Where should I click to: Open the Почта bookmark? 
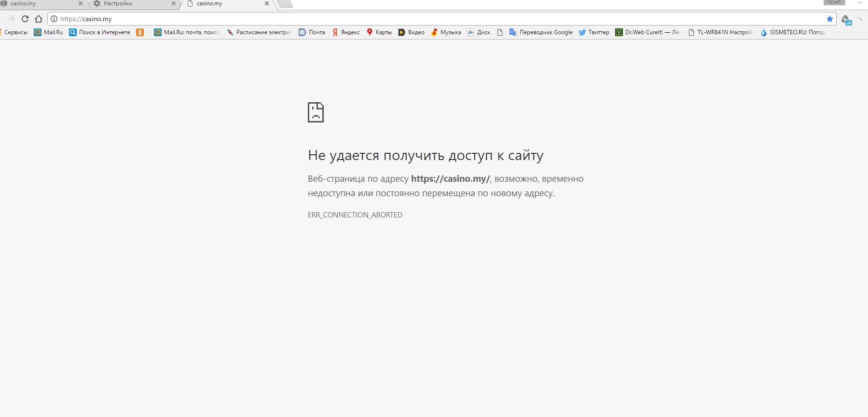312,32
